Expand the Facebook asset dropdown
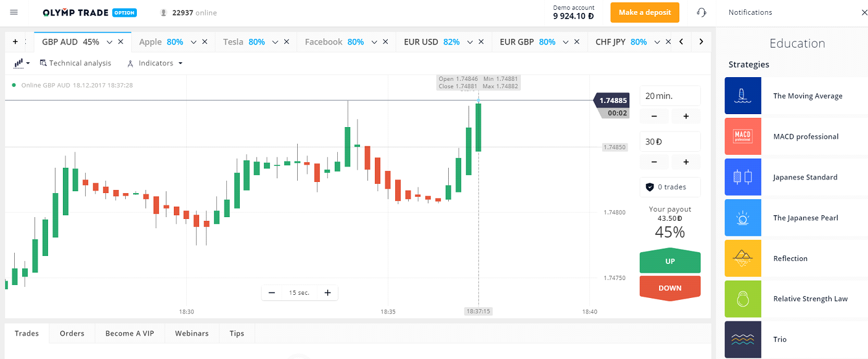Screen dimensions: 868x359 [374, 42]
